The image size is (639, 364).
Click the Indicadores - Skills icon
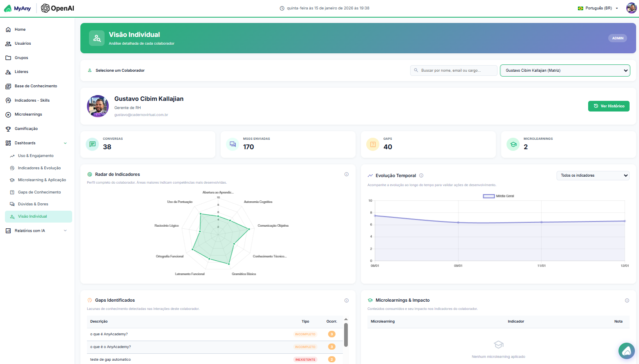8,100
